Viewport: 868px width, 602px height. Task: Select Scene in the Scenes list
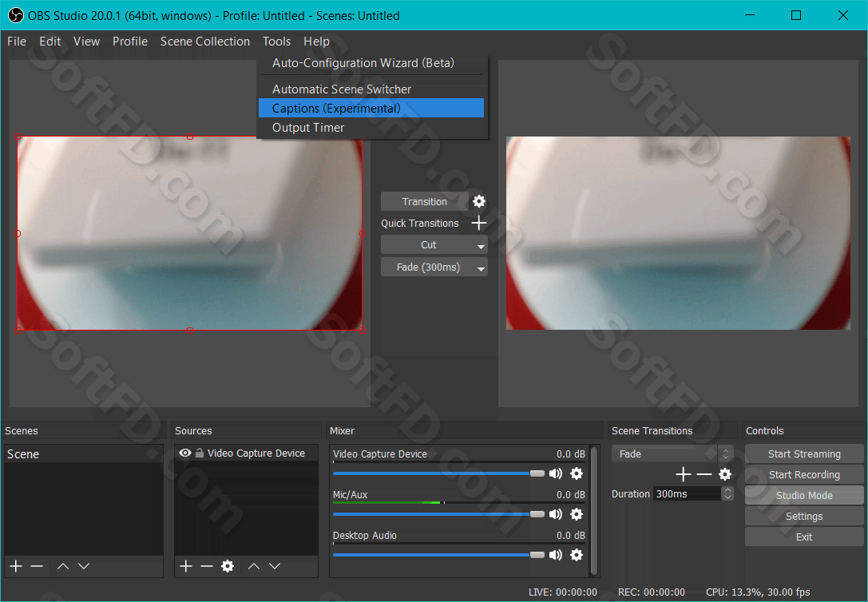pos(84,454)
